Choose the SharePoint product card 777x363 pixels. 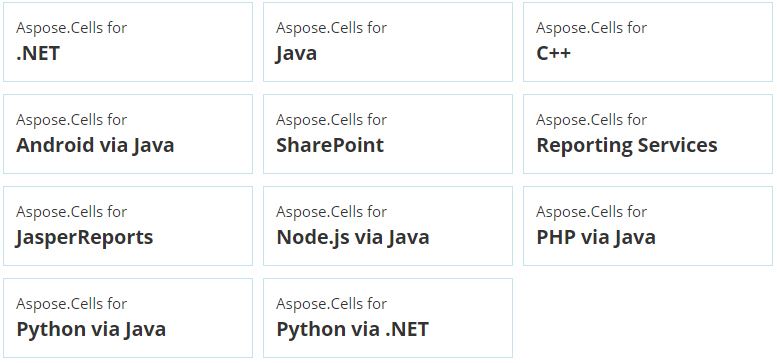[388, 134]
